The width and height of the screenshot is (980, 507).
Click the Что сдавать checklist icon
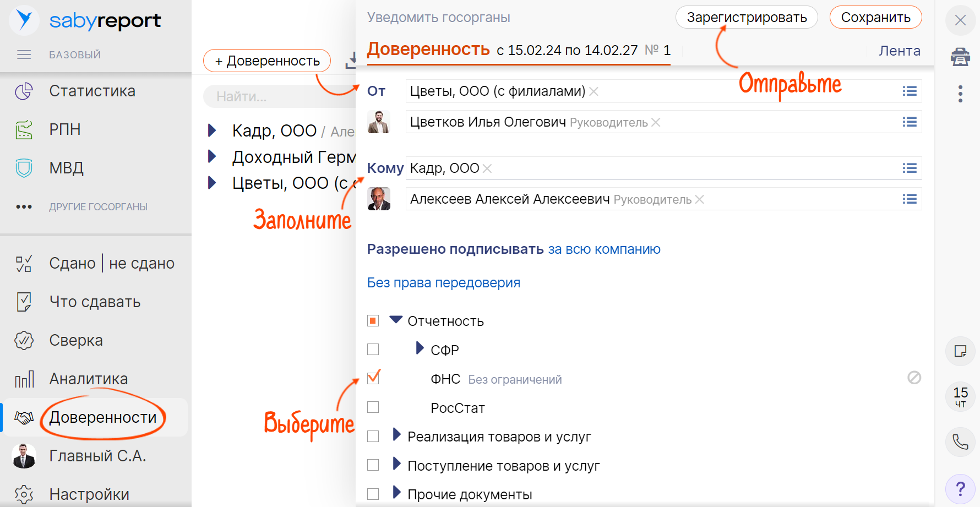pos(24,302)
